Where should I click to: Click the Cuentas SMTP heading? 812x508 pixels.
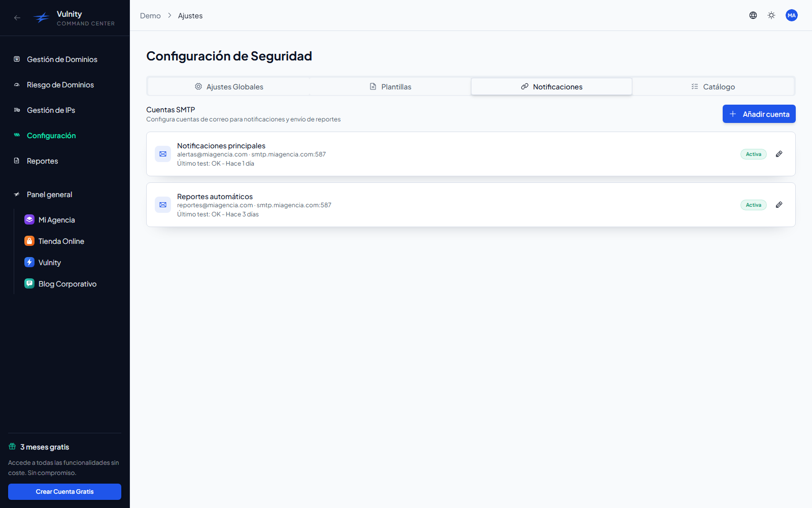point(171,110)
